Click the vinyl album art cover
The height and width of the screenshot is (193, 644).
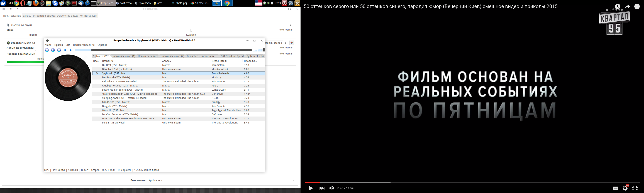point(68,78)
